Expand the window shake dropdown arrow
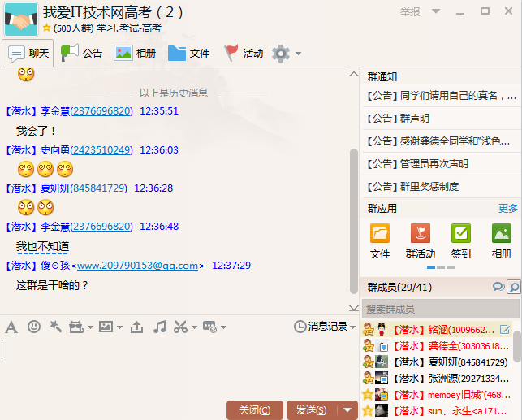The height and width of the screenshot is (420, 522). 90,327
